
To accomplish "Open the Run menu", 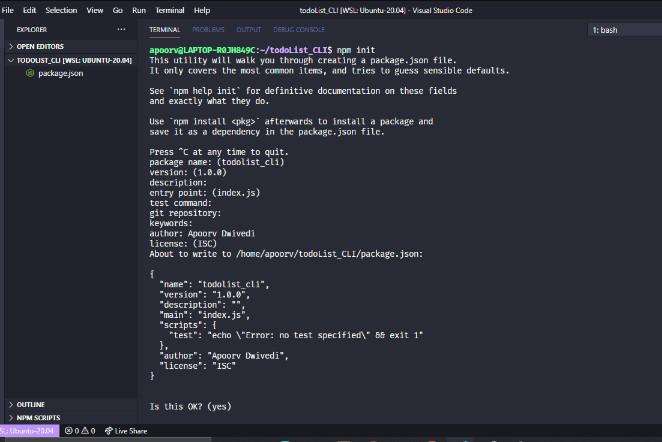I will click(139, 11).
